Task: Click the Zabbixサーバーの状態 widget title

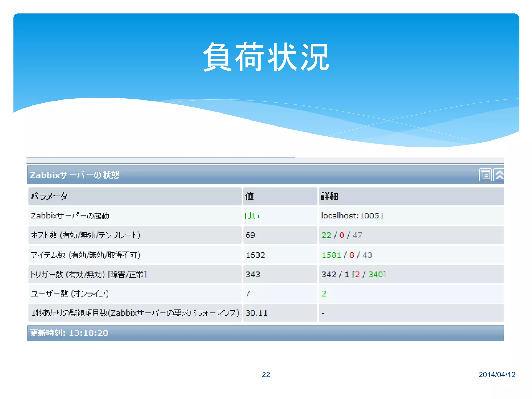Action: click(75, 175)
